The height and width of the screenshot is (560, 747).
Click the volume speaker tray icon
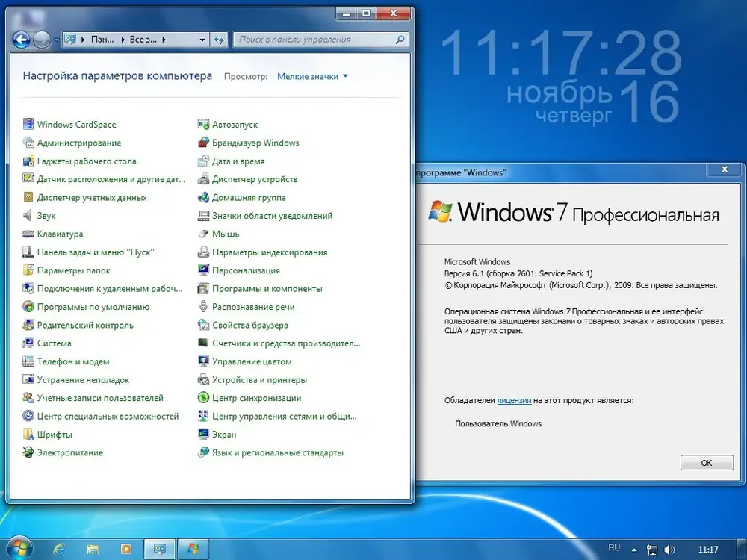pyautogui.click(x=669, y=550)
